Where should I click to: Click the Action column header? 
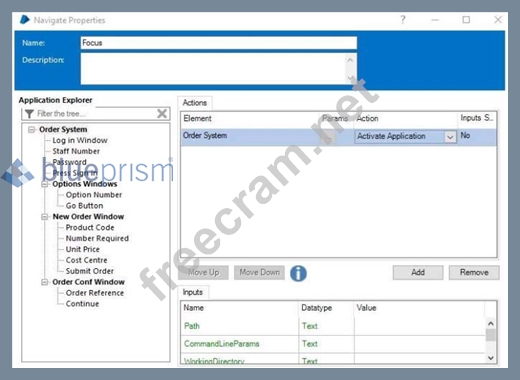point(367,118)
